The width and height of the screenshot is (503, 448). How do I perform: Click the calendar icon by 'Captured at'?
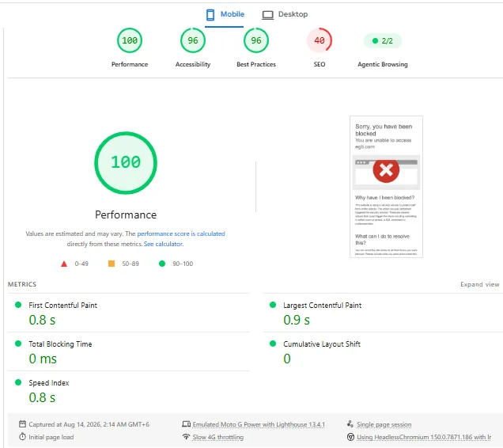click(22, 424)
